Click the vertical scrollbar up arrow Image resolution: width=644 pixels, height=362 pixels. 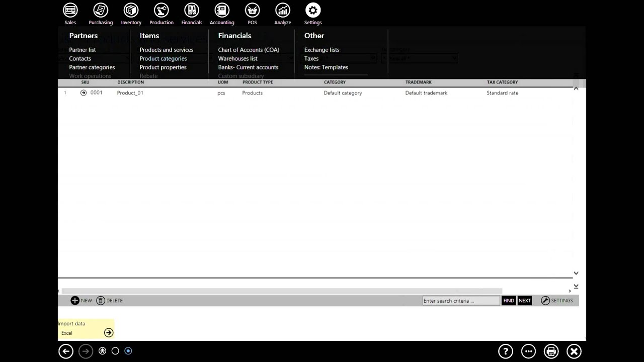576,88
